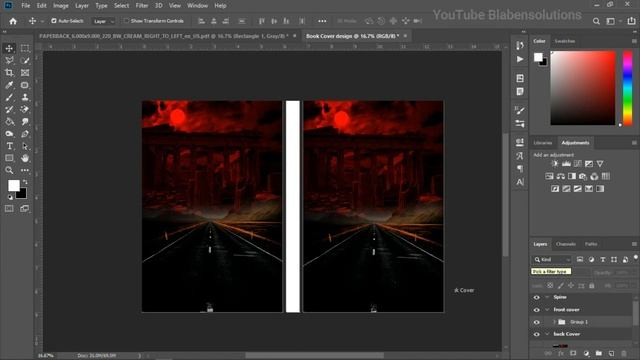
Task: Select the Crop tool
Action: (x=9, y=73)
